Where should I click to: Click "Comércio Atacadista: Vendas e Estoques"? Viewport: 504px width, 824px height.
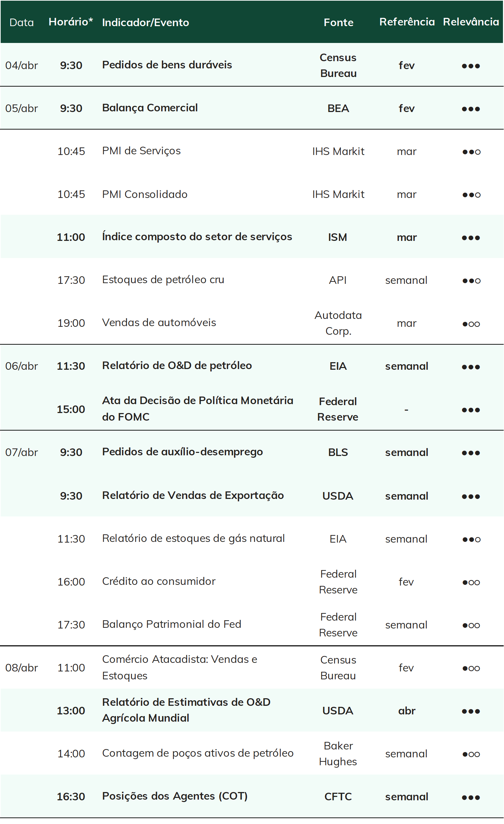point(180,667)
